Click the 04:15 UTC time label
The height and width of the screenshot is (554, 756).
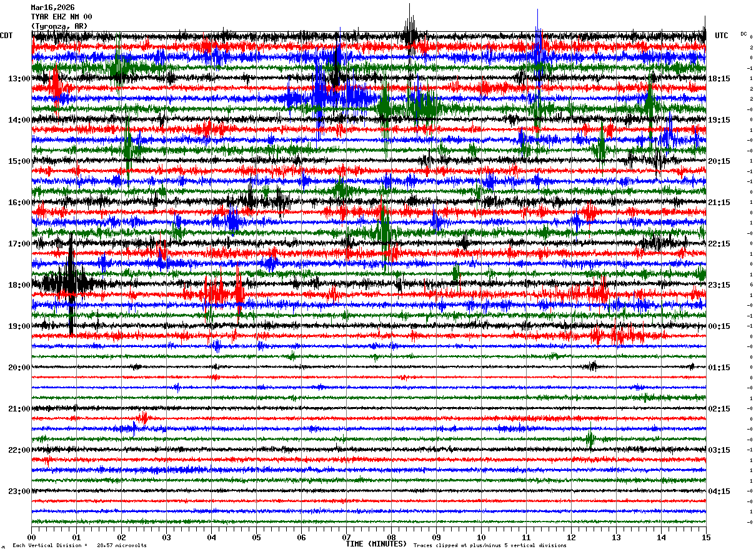tap(719, 491)
